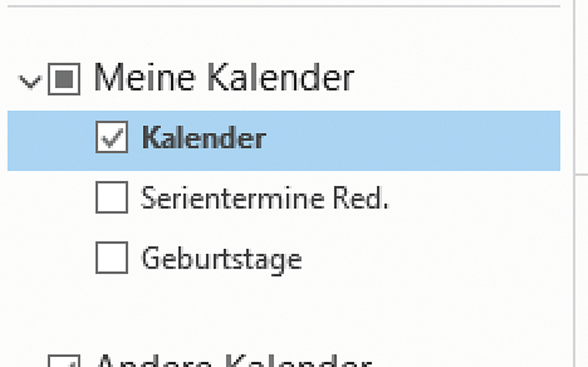Viewport: 588px width, 367px height.
Task: Show the Geburtstage calendar via checkbox
Action: pos(112,258)
